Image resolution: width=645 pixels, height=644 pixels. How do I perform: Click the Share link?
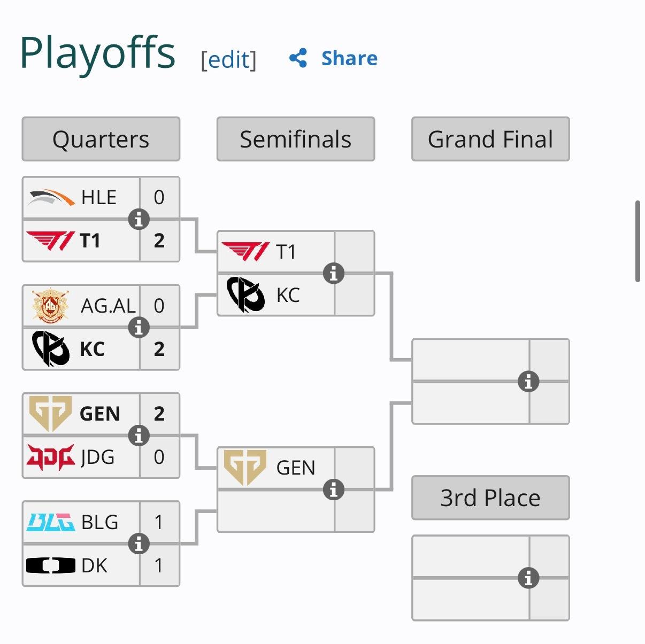(349, 58)
